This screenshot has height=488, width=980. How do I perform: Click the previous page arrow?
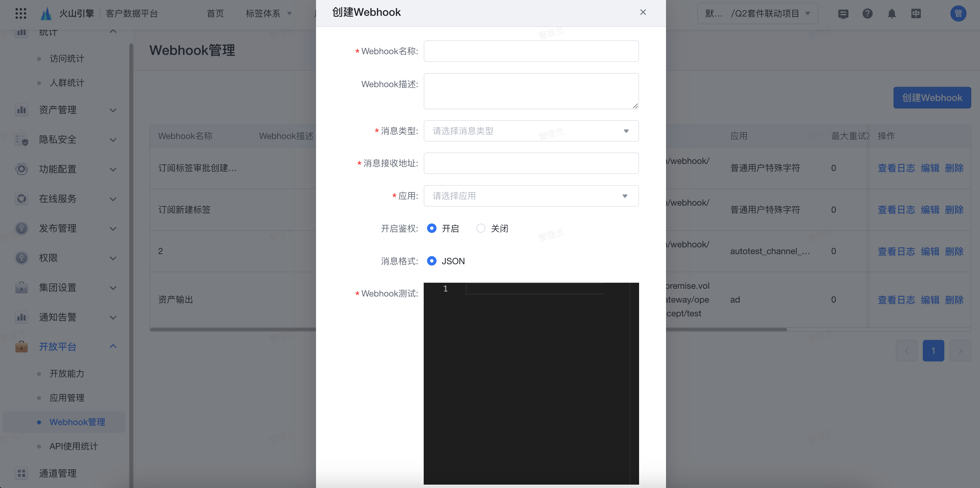[x=906, y=351]
